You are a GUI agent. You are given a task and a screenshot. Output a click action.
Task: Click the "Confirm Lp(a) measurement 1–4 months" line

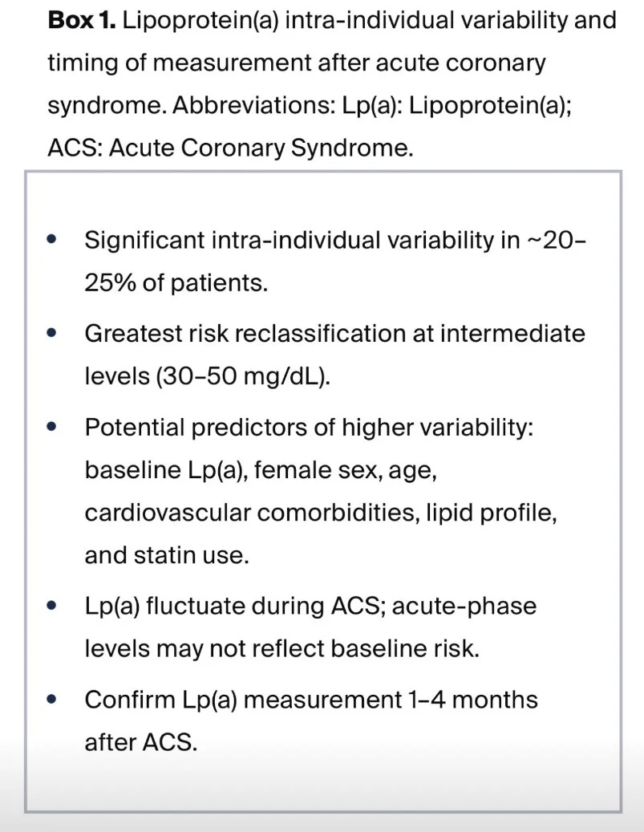(x=311, y=699)
